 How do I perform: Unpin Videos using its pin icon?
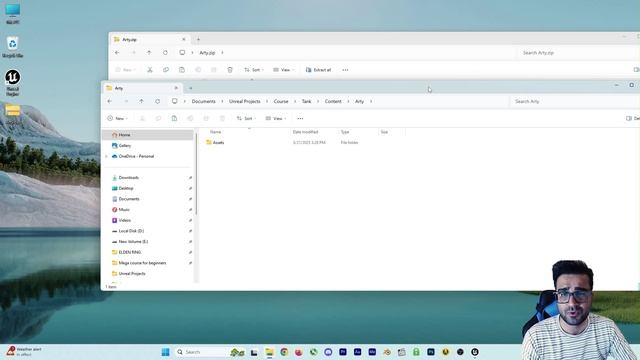tap(190, 220)
